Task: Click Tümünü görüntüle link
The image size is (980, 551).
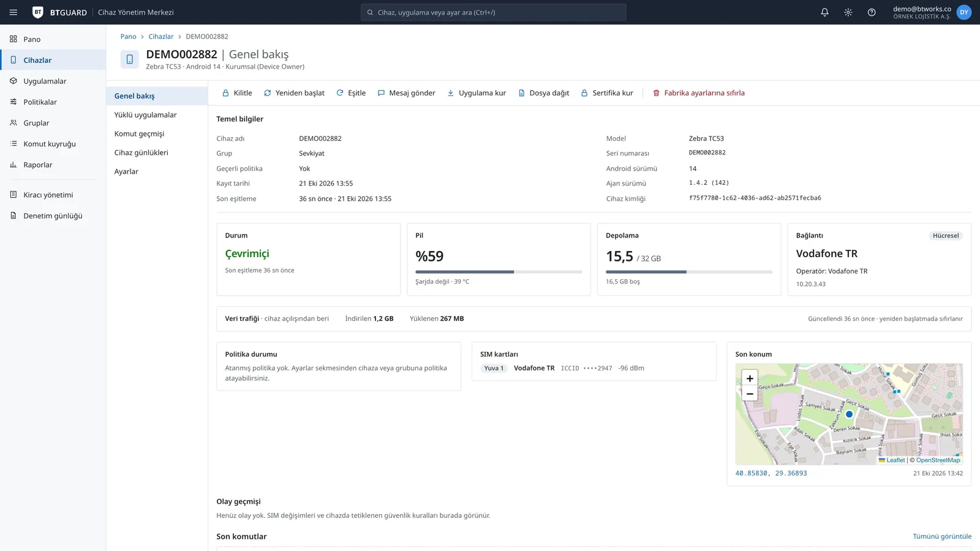Action: click(x=942, y=537)
